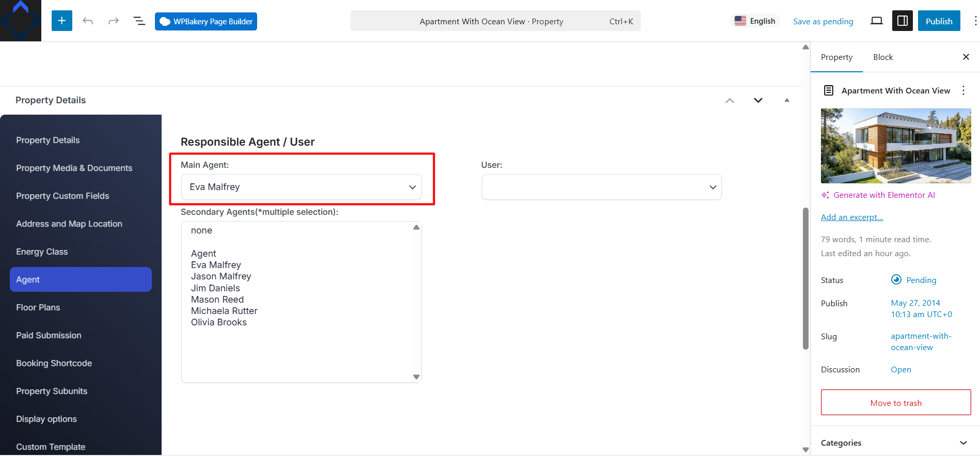Click the English language flag switcher
980x456 pixels.
click(x=755, y=21)
